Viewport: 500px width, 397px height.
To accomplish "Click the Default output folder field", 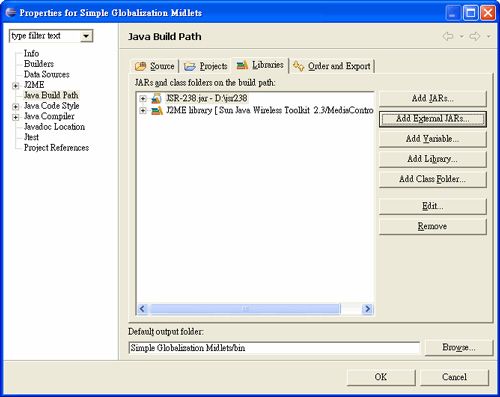I will 274,348.
